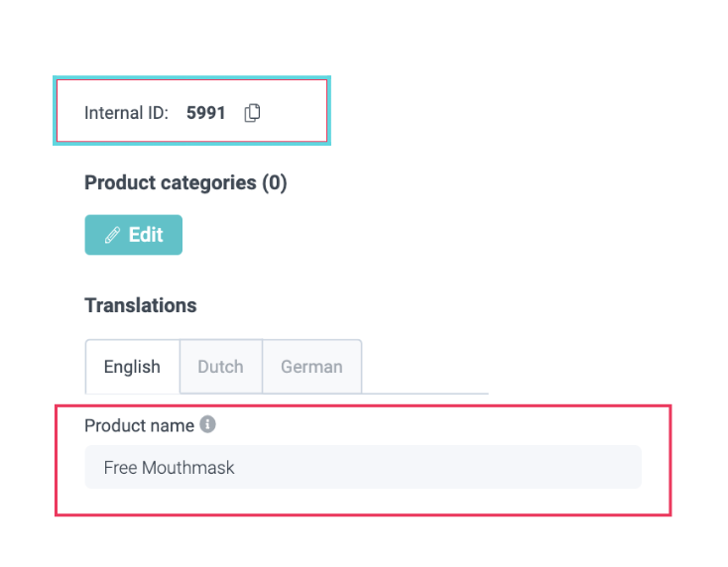This screenshot has width=728, height=567.
Task: Copy the Internal ID to clipboard
Action: pyautogui.click(x=253, y=113)
